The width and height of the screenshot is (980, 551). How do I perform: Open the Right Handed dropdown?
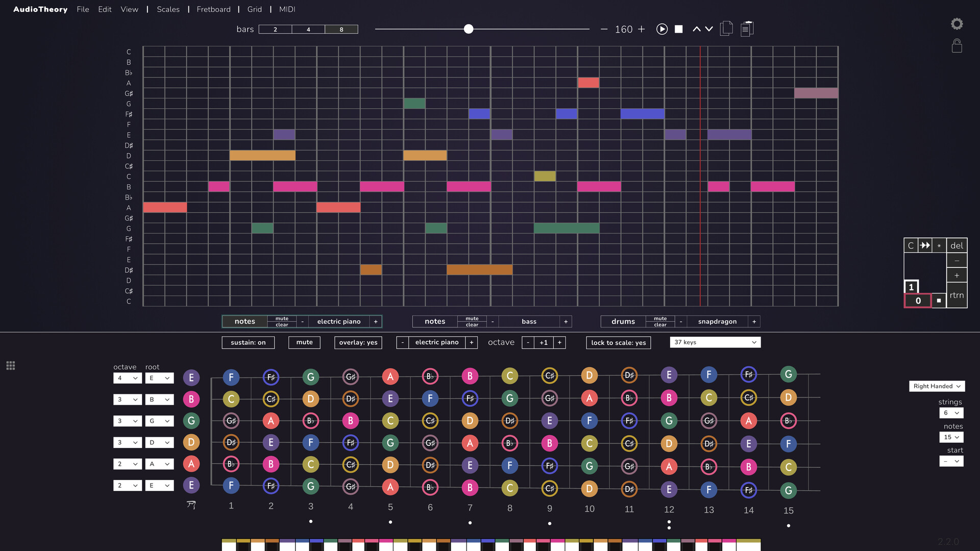point(937,386)
